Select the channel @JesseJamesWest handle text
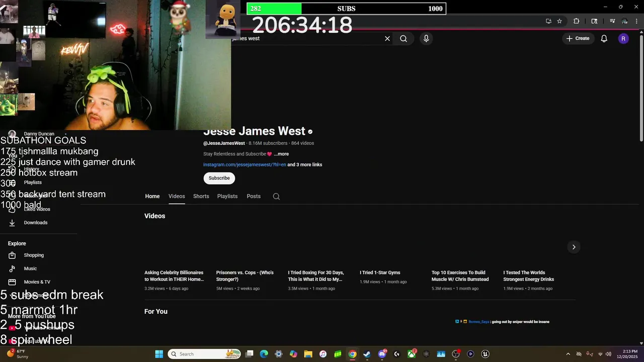Image resolution: width=644 pixels, height=362 pixels. click(224, 143)
